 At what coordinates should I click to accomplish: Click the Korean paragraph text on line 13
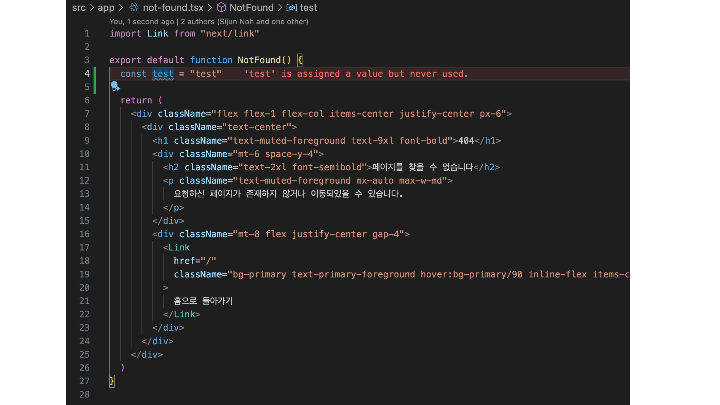(x=288, y=194)
